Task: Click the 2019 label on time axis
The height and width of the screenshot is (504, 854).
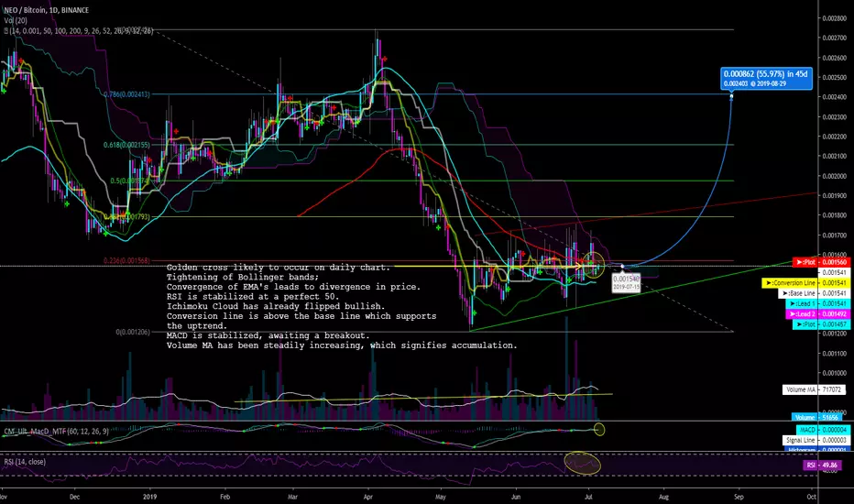Action: click(x=149, y=497)
